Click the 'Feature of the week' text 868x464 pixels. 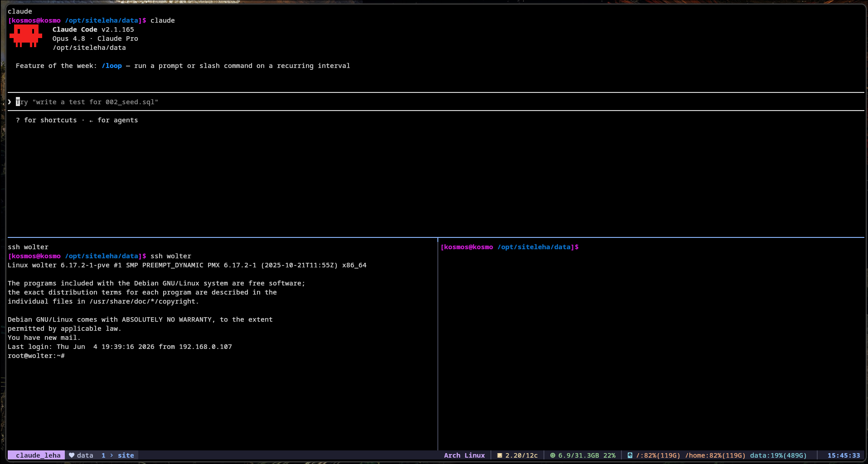click(56, 66)
